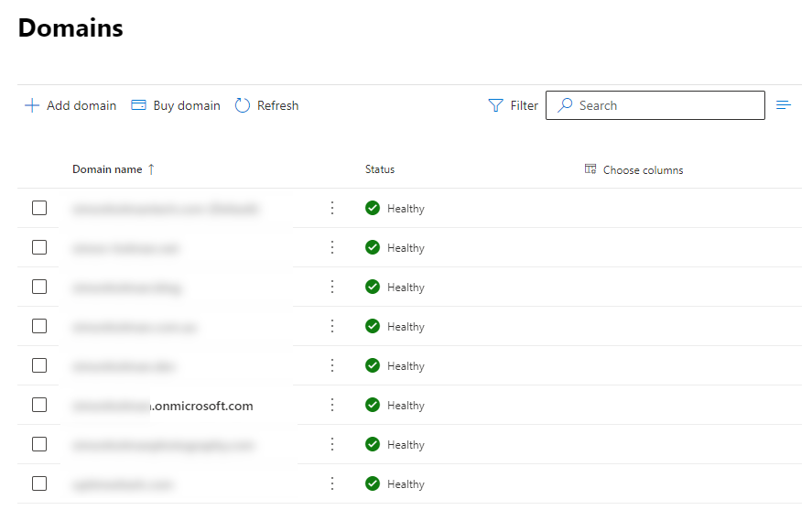Tick the checkbox in the first domain row
This screenshot has width=812, height=521.
[x=39, y=208]
